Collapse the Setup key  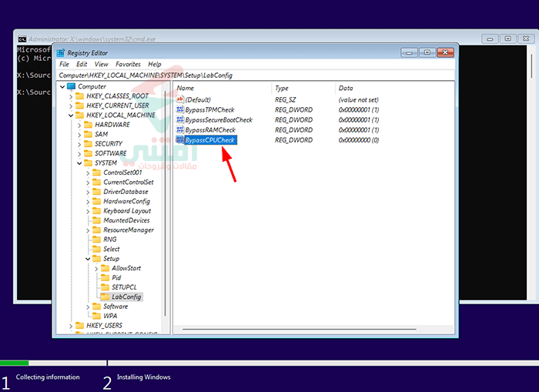(x=88, y=259)
